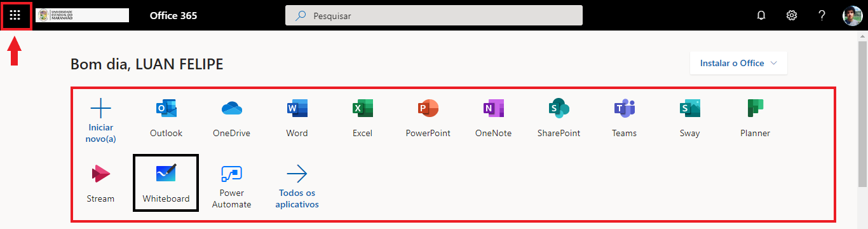Launch Teams
Screen dimensions: 868x229
pos(624,118)
